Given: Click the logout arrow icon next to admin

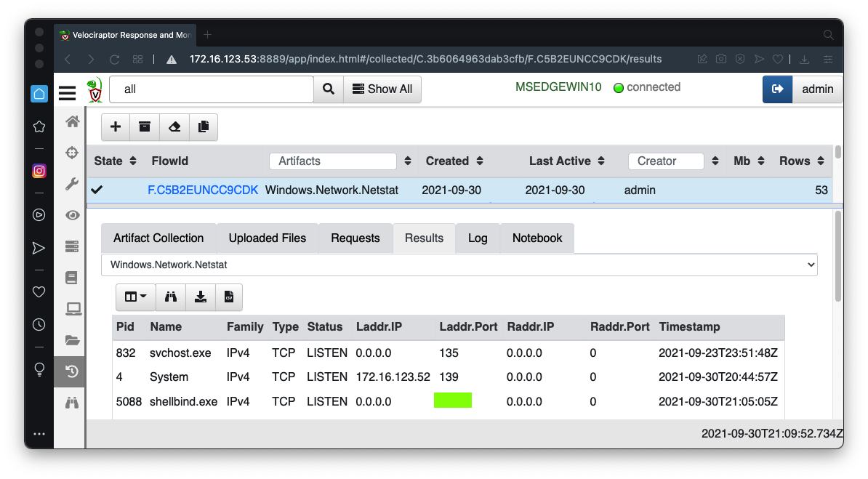Looking at the screenshot, I should click(x=777, y=89).
